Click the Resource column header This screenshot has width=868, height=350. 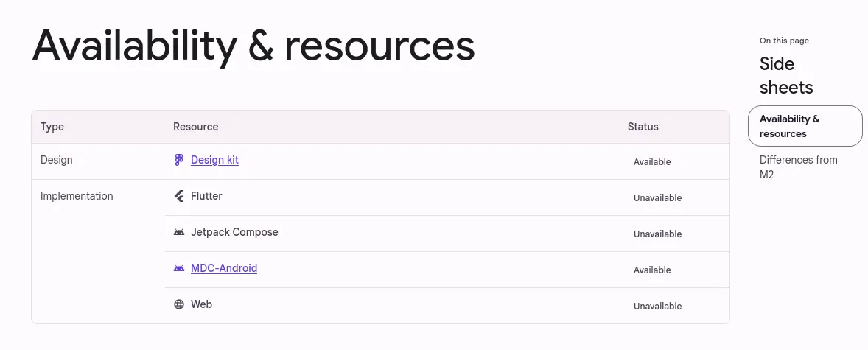pyautogui.click(x=195, y=127)
